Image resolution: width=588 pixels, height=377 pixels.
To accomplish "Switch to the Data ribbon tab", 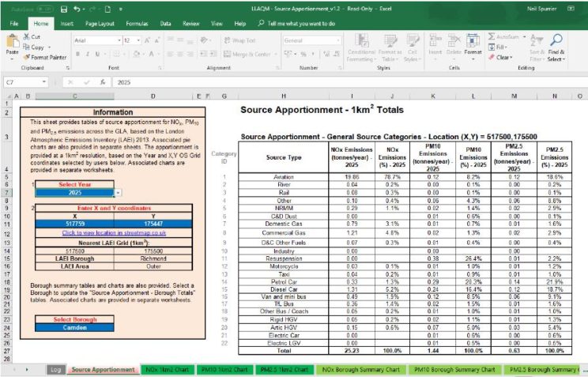I will (x=165, y=23).
